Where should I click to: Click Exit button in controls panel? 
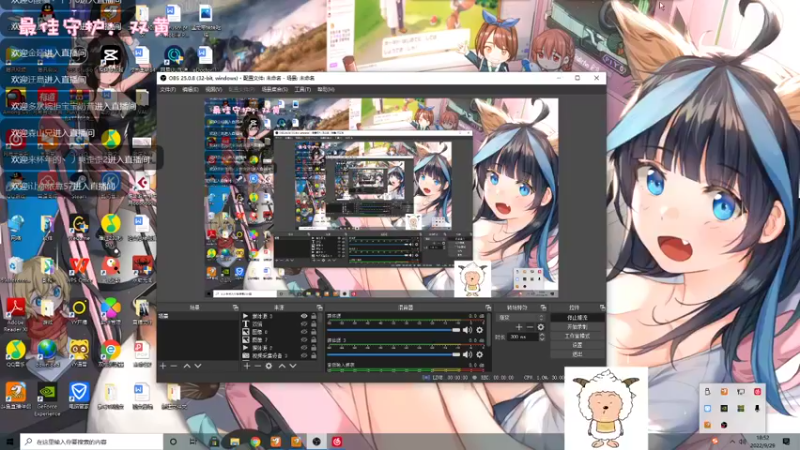578,354
